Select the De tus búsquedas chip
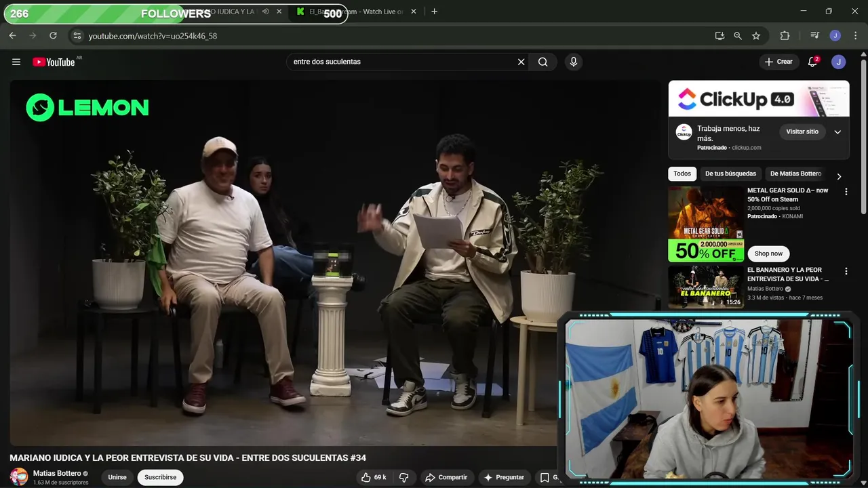The height and width of the screenshot is (488, 868). coord(730,174)
